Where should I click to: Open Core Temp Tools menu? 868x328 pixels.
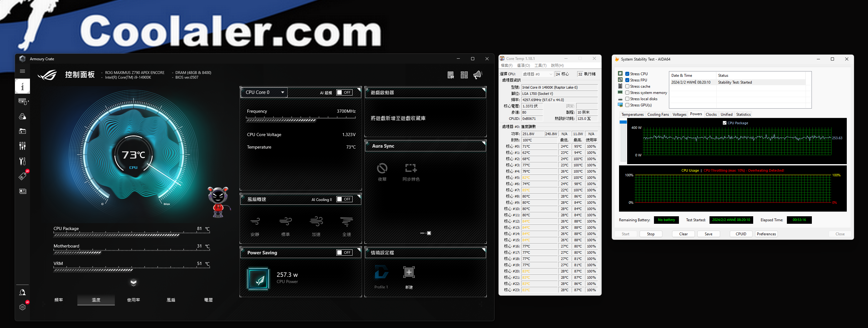(x=540, y=66)
